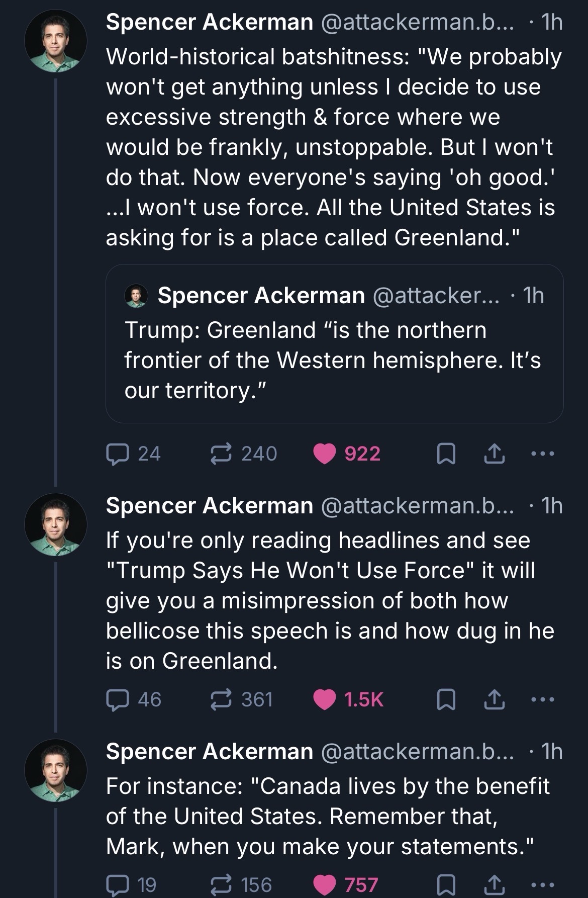Share the first post in thread
Viewport: 588px width, 898px height.
point(494,454)
